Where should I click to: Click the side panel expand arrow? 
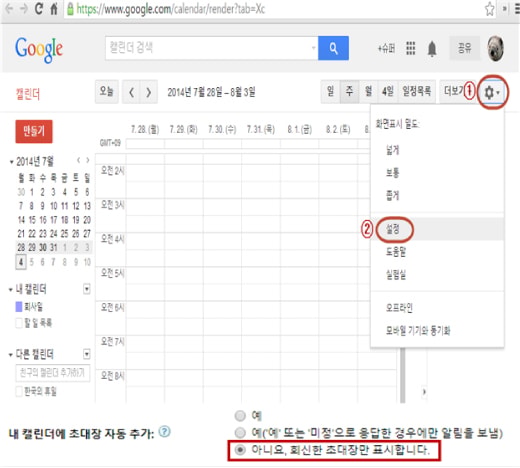click(x=424, y=392)
